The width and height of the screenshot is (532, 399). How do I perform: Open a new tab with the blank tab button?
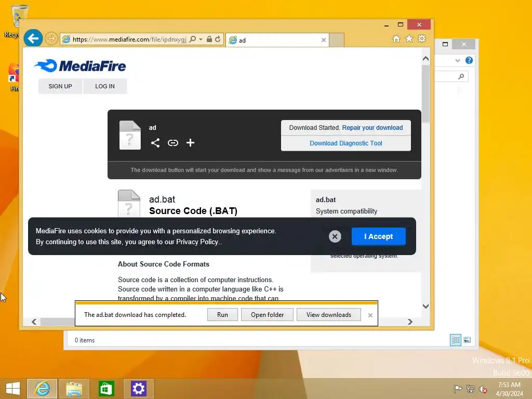point(337,40)
